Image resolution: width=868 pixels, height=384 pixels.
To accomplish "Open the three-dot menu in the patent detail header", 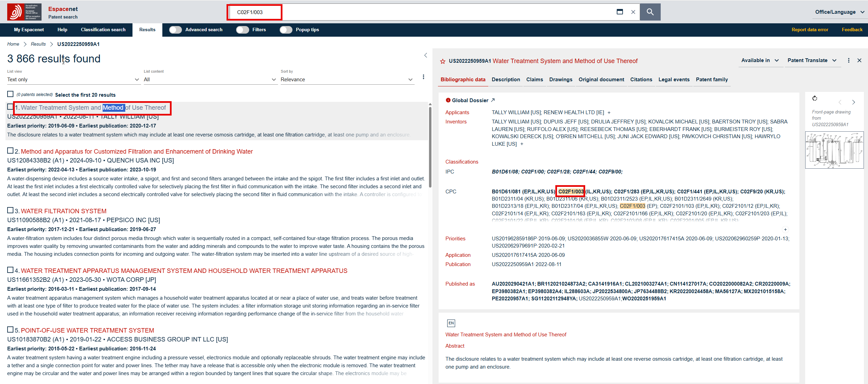I will tap(849, 60).
